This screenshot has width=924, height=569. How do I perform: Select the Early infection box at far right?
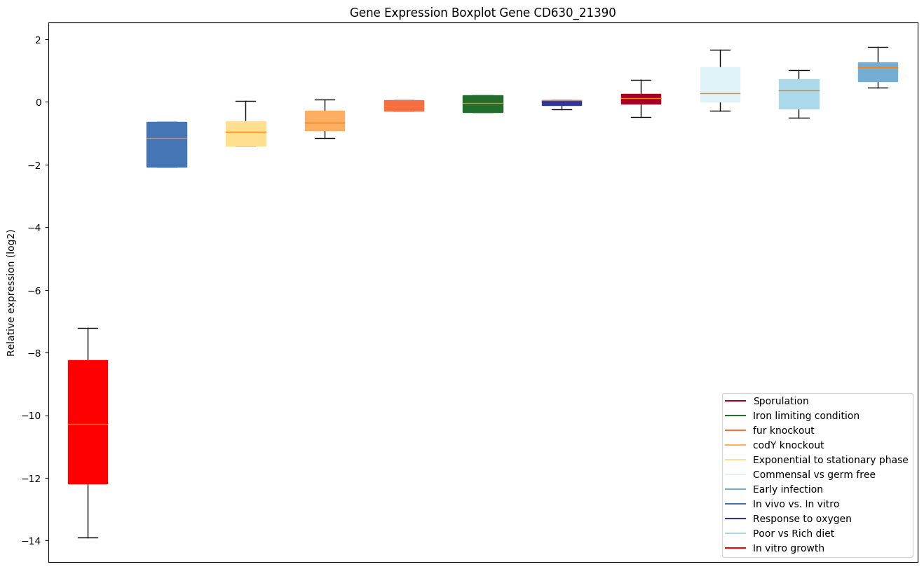pyautogui.click(x=878, y=72)
